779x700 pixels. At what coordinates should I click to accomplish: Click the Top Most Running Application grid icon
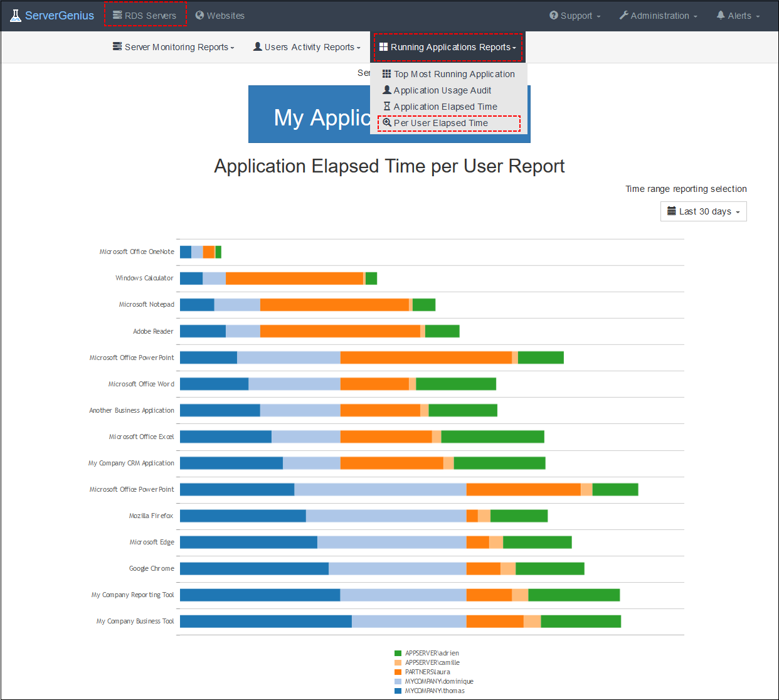click(x=386, y=74)
